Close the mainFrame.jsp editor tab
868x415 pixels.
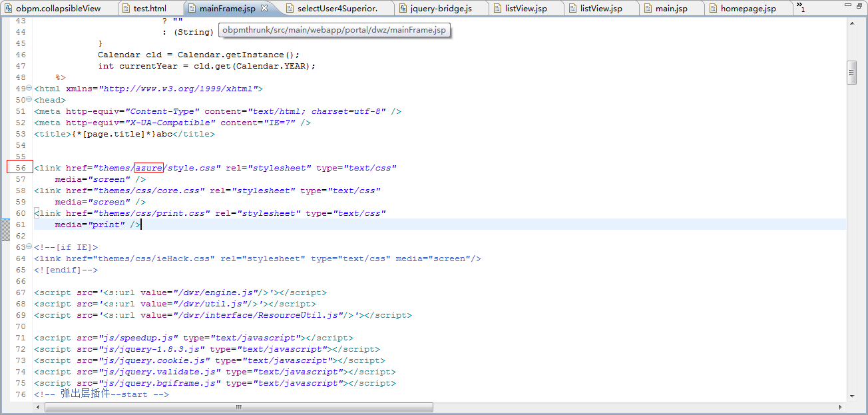(x=264, y=9)
